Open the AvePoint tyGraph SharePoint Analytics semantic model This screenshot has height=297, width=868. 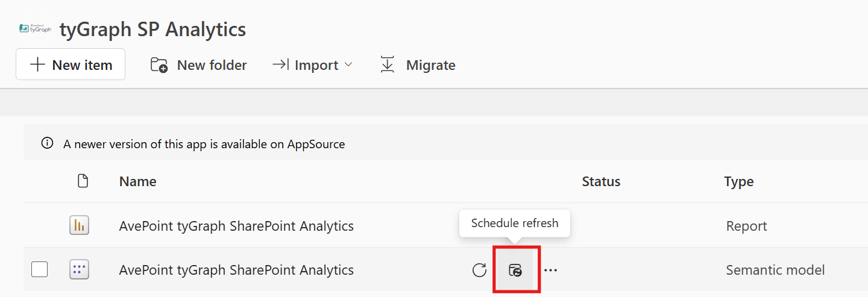(x=236, y=270)
